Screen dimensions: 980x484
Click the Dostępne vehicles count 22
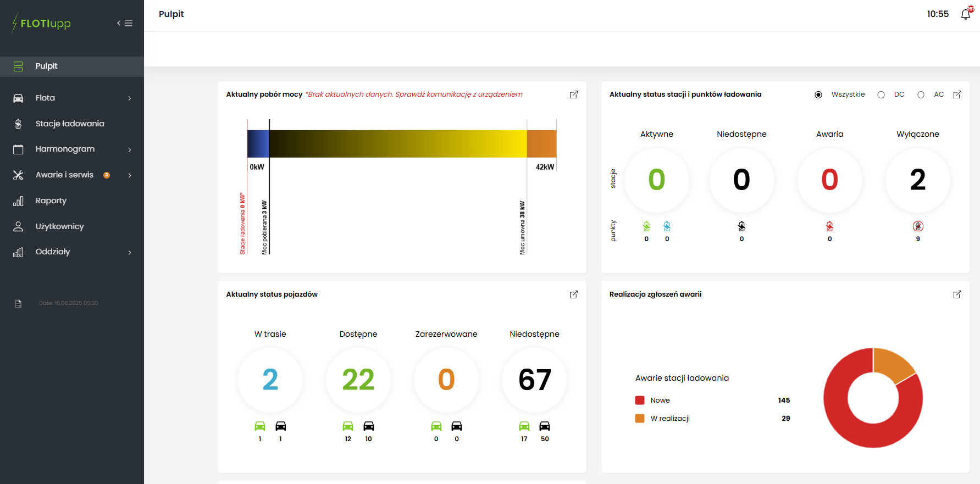(x=358, y=380)
